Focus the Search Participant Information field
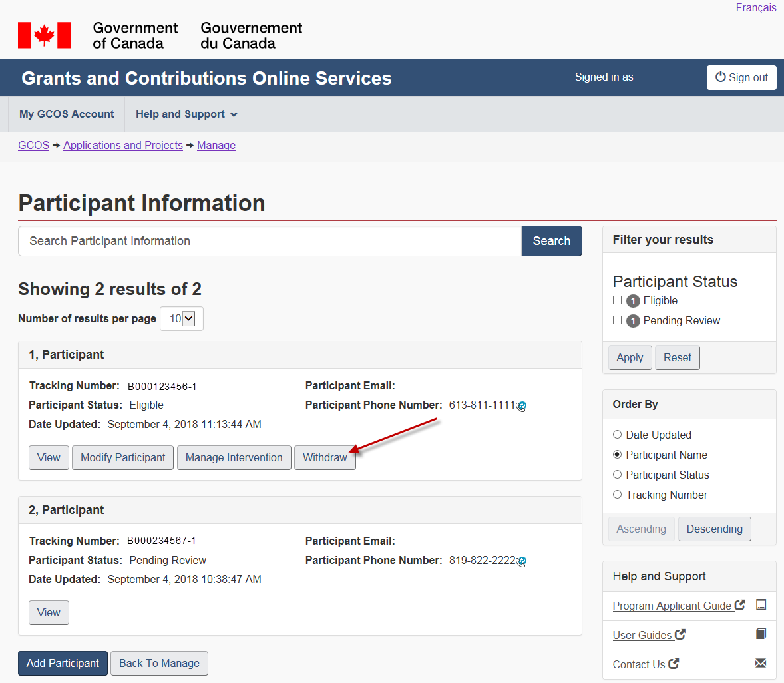This screenshot has width=784, height=683. (x=270, y=241)
